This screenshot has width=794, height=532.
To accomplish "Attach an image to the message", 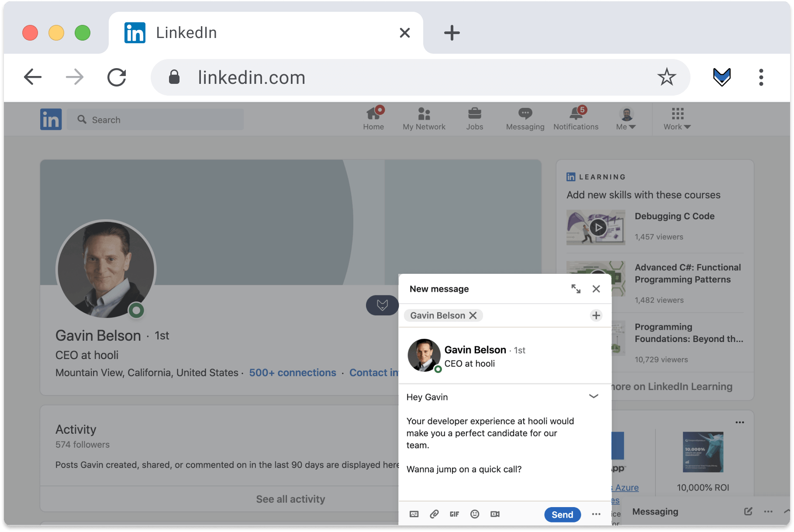I will [414, 514].
